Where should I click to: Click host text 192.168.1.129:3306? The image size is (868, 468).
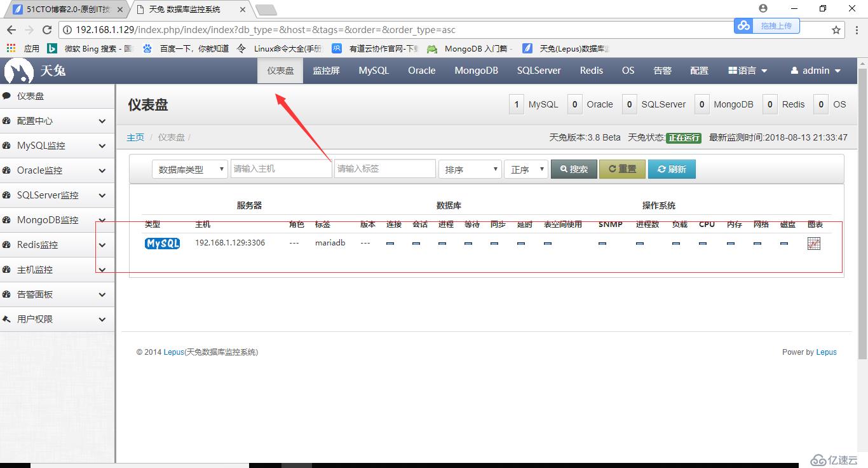point(230,243)
